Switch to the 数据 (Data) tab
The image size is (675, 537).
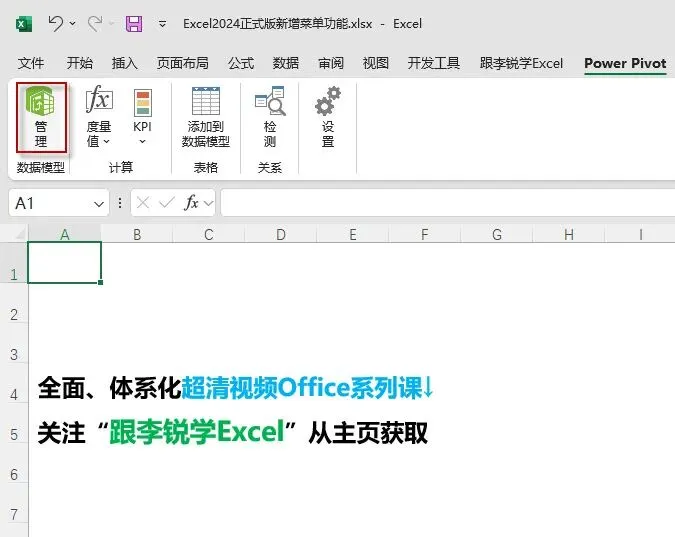pos(286,63)
